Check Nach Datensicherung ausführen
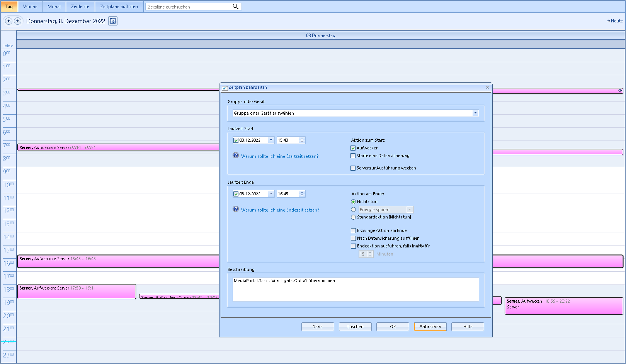 353,238
